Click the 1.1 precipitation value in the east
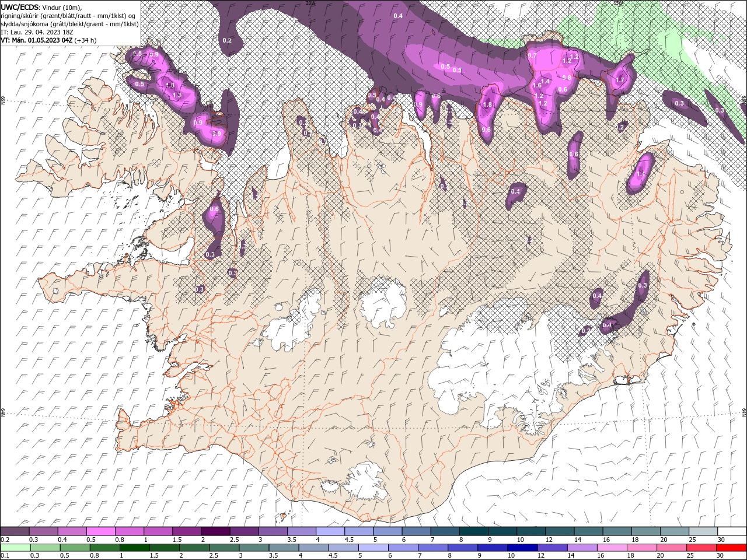Image resolution: width=747 pixels, height=560 pixels. tap(641, 174)
